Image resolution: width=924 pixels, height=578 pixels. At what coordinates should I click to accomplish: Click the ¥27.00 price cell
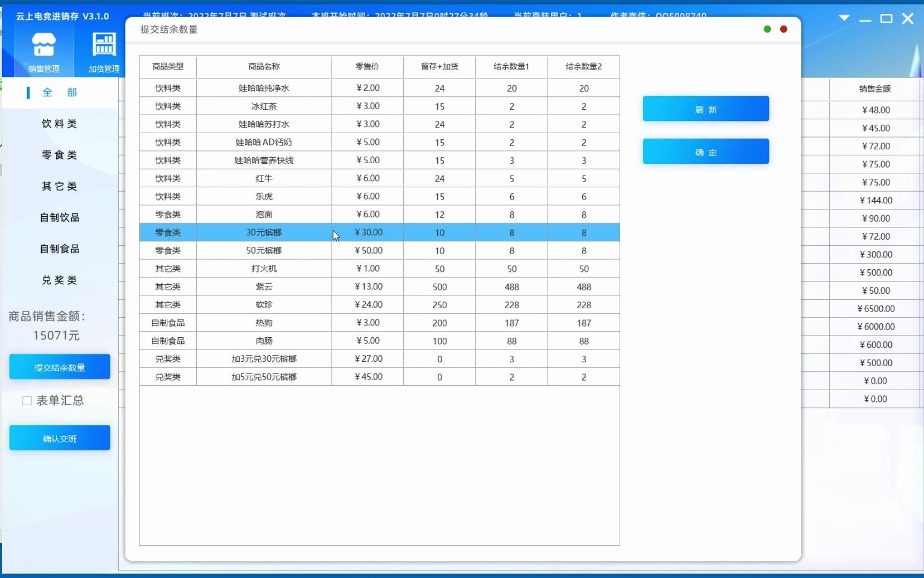[367, 359]
